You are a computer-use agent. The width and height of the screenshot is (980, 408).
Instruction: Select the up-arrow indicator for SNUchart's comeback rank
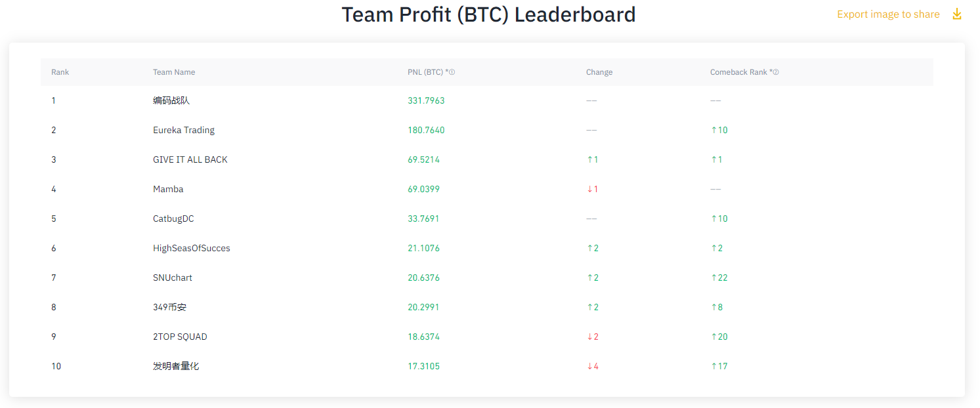[715, 277]
